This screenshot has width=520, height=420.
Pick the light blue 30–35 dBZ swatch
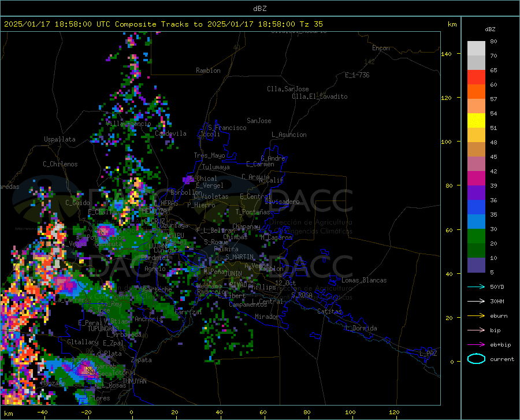click(x=476, y=222)
